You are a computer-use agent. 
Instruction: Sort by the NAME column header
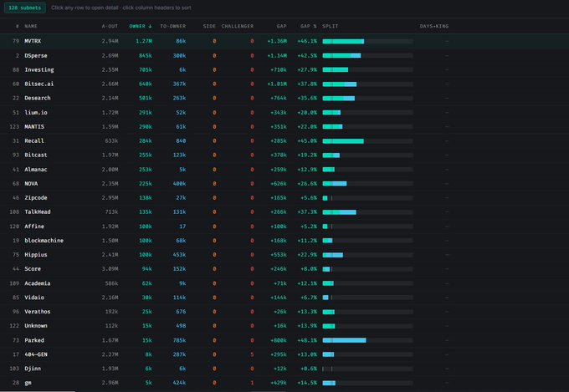point(31,26)
